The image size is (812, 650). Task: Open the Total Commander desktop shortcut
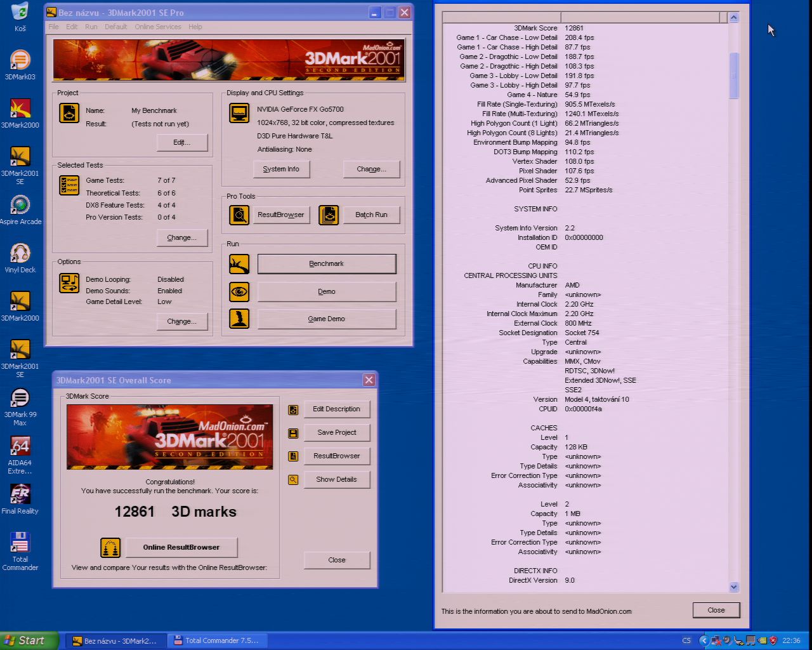[x=20, y=552]
